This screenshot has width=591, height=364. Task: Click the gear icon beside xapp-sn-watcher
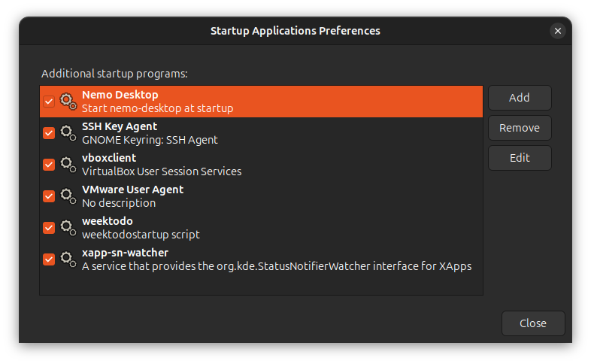click(68, 259)
